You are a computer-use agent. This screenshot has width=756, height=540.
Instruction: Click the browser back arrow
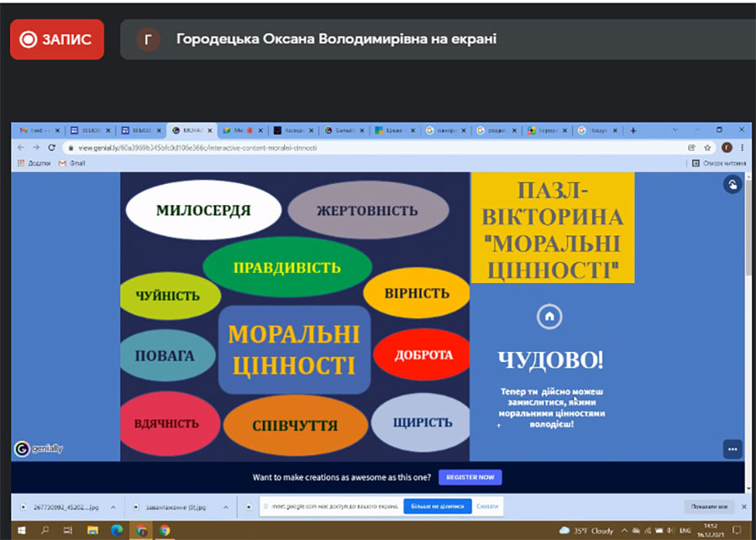21,148
